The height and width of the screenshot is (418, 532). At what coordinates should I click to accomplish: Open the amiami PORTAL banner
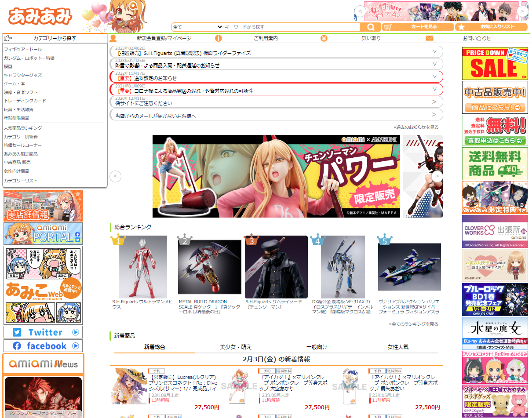click(x=43, y=233)
